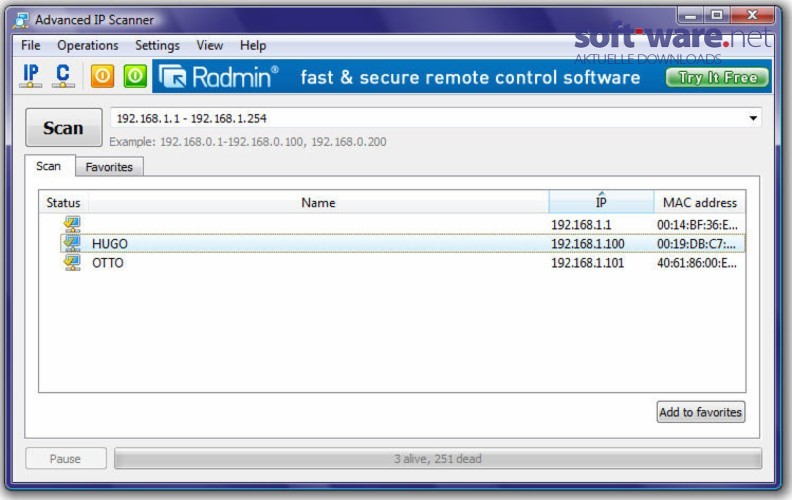Click MAC address 00:14:BF:36:E...

(697, 225)
